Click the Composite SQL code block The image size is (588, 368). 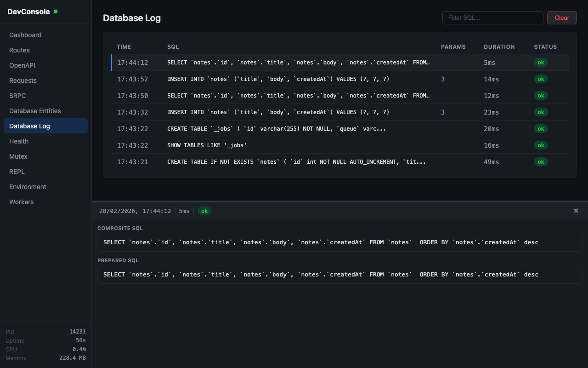tap(340, 242)
